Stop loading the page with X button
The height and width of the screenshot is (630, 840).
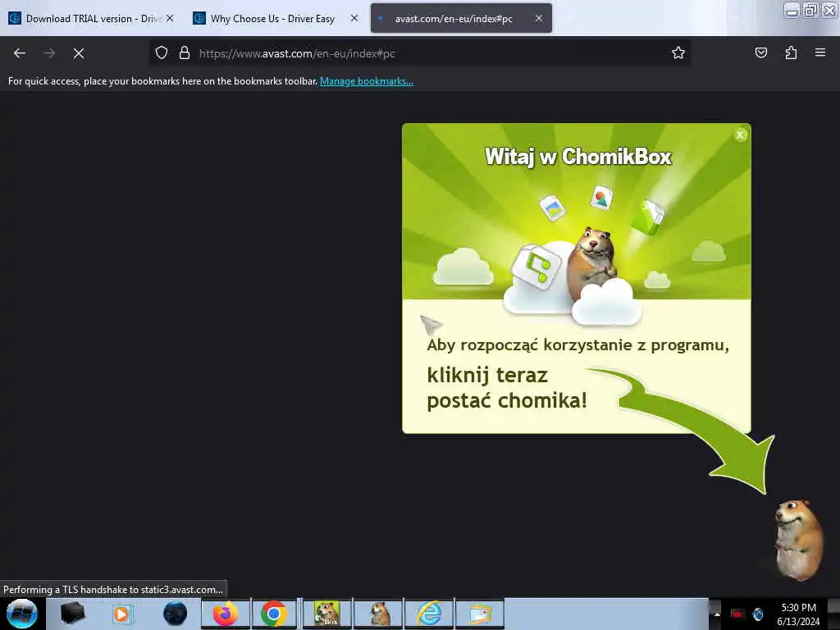(x=79, y=53)
